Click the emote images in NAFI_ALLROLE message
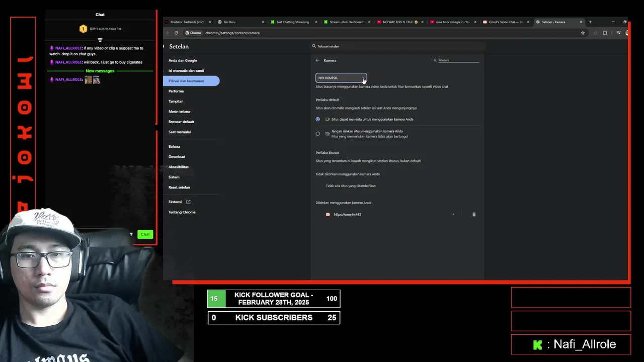Screen dimensions: 644x362 coord(93,79)
